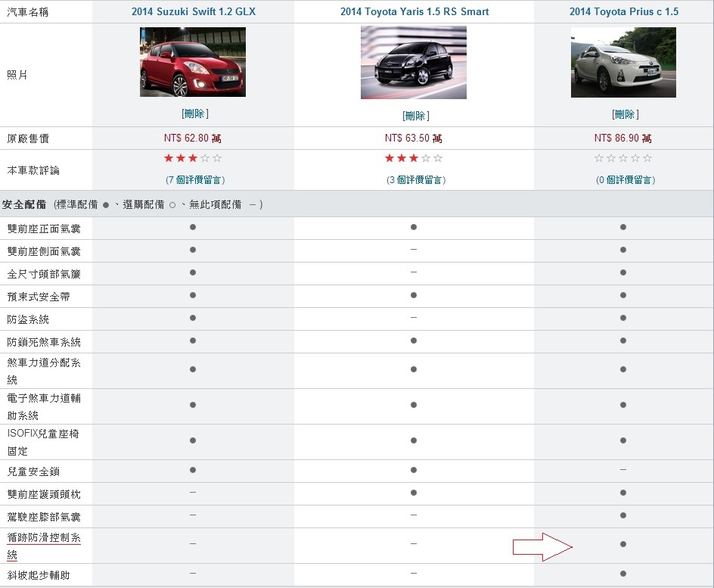Image resolution: width=714 pixels, height=588 pixels.
Task: Click the 預束式安全帶 row label
Action: click(39, 297)
